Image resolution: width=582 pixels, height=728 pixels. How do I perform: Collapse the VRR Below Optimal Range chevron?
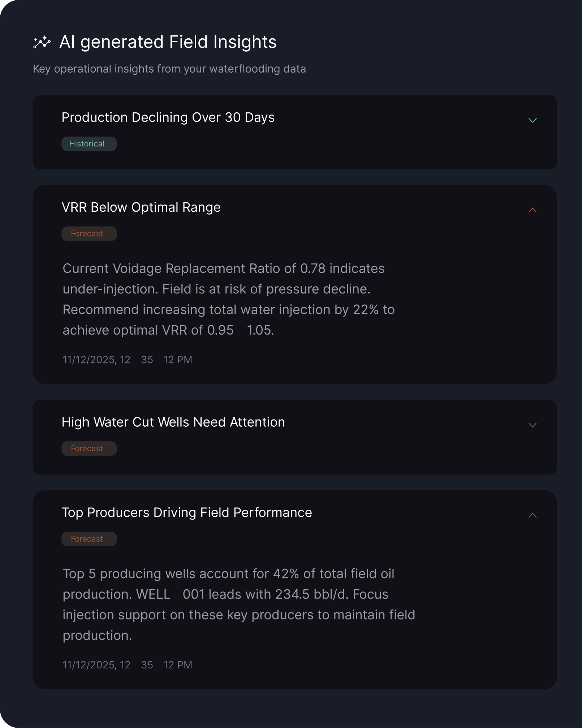coord(532,210)
